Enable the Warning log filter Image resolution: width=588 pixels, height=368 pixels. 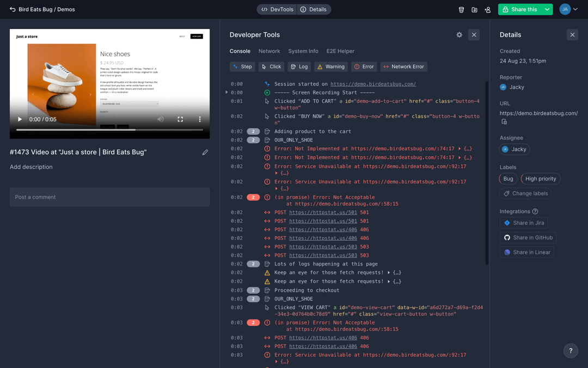330,66
